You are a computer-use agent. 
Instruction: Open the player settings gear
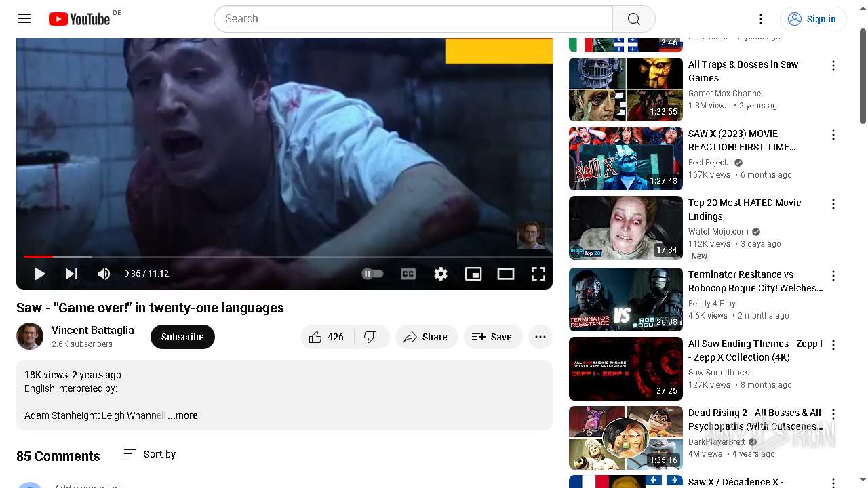(441, 274)
